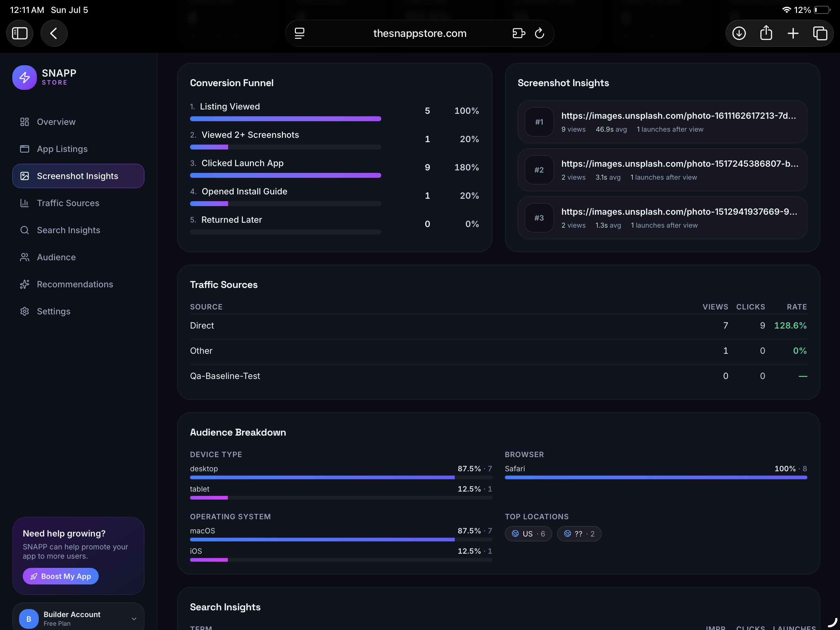Image resolution: width=840 pixels, height=630 pixels.
Task: Tap the thesnappstore.com address field
Action: click(x=420, y=34)
